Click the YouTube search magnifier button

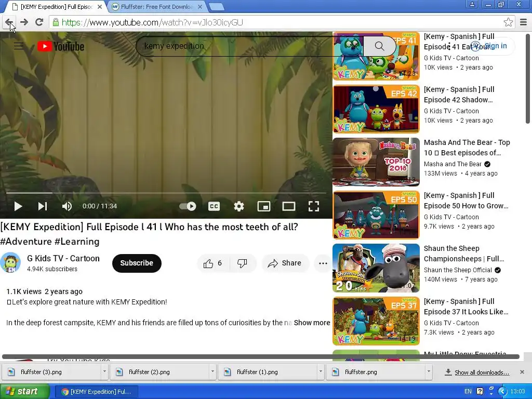(x=379, y=46)
